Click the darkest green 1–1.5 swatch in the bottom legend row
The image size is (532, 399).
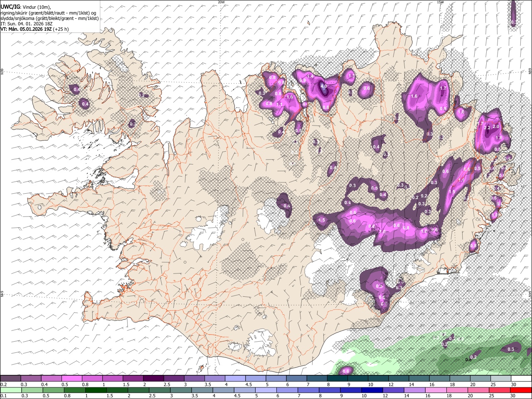click(96, 390)
